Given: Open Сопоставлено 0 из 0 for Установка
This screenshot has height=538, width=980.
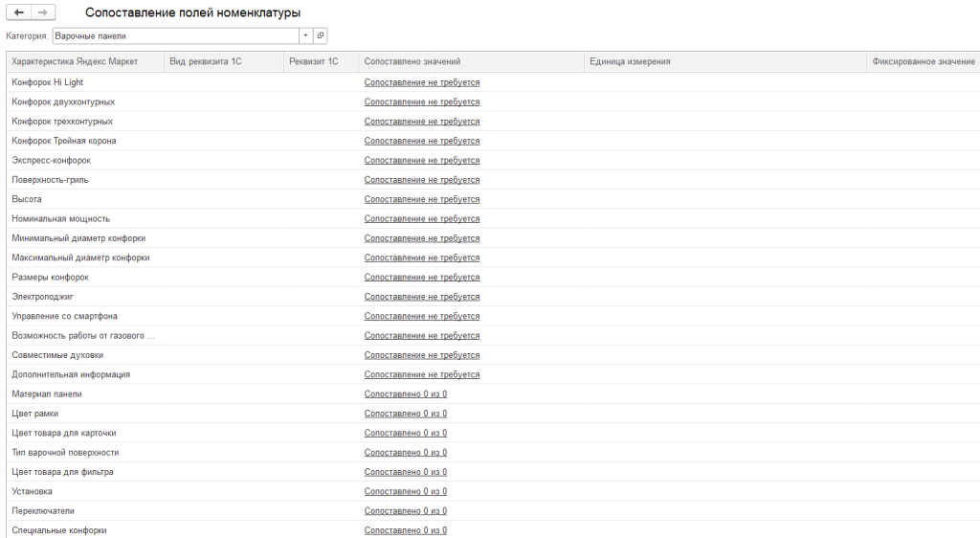Looking at the screenshot, I should (406, 491).
